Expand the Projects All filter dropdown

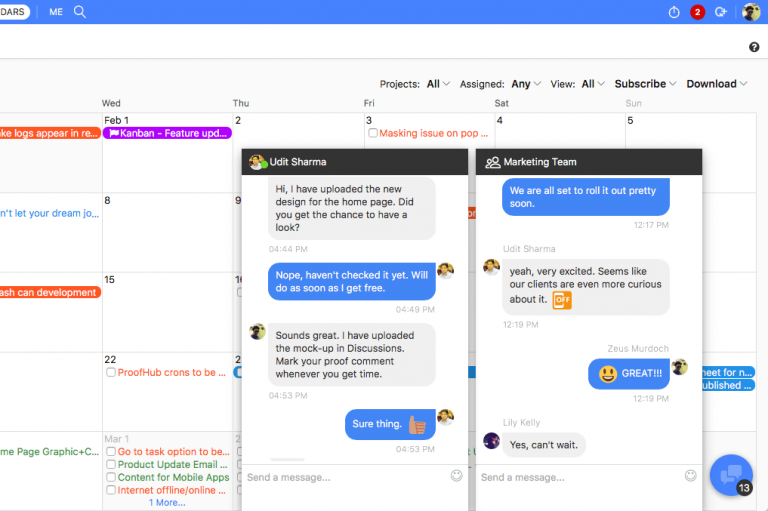438,84
